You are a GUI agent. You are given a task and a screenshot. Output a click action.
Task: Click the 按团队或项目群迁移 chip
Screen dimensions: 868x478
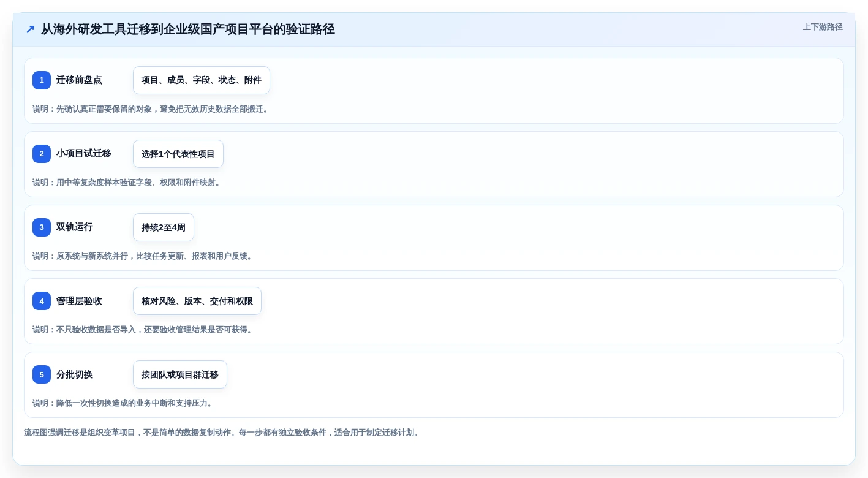click(x=180, y=374)
